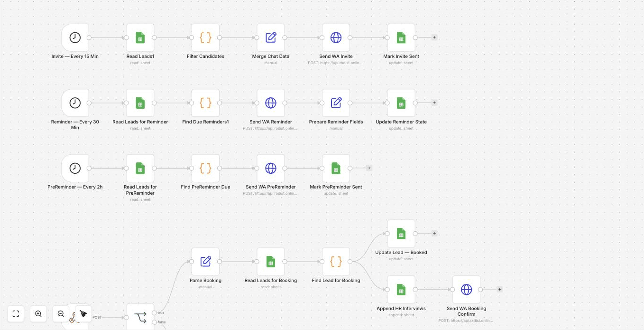Image resolution: width=644 pixels, height=330 pixels.
Task: Select the Reminder — Every 30 Min trigger node
Action: coord(75,103)
